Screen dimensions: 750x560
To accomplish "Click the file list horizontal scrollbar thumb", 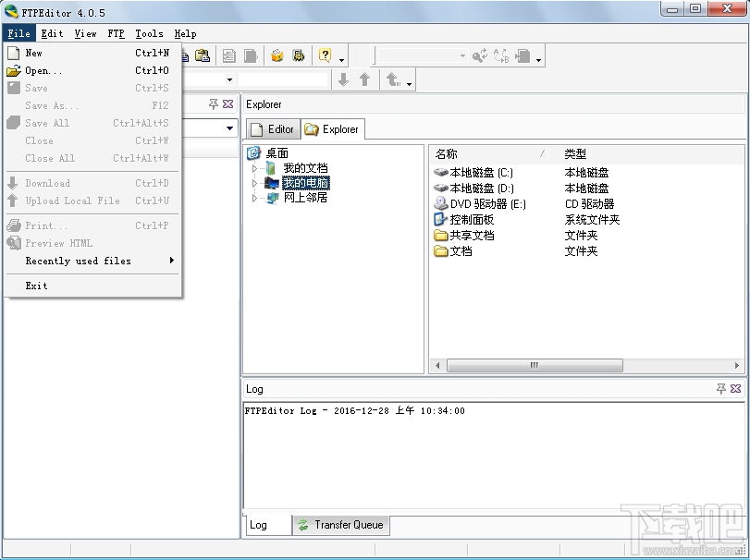I will pyautogui.click(x=535, y=366).
